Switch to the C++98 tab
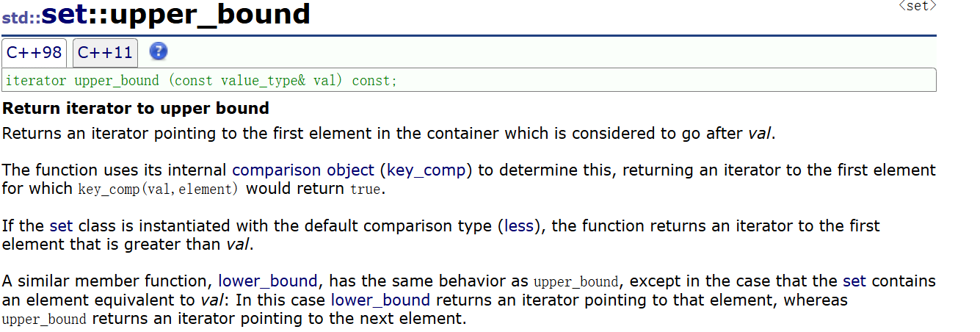 pos(34,53)
